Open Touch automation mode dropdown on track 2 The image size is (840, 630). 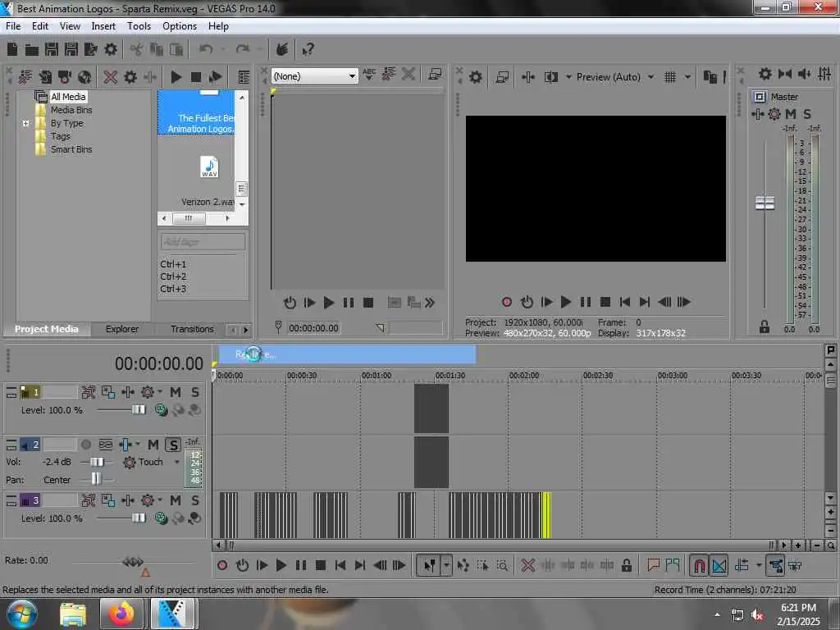tap(177, 463)
